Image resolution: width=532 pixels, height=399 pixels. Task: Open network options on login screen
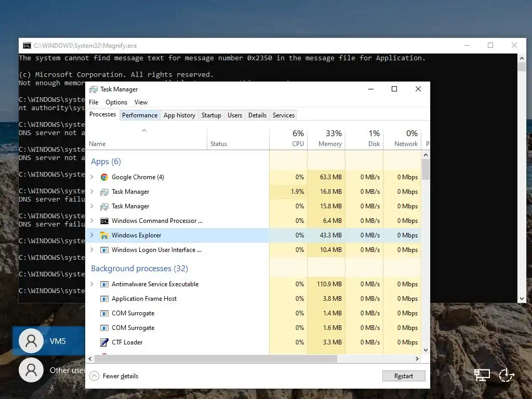pyautogui.click(x=482, y=375)
